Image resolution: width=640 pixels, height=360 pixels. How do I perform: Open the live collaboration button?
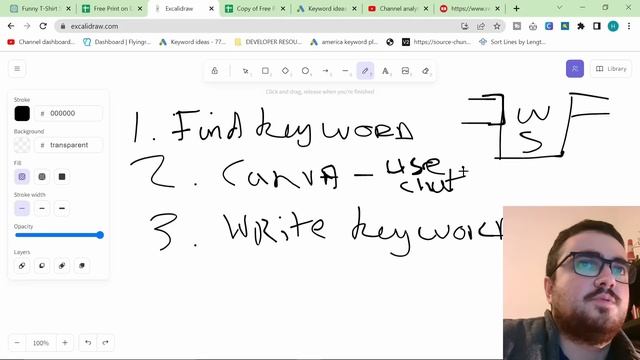pyautogui.click(x=575, y=69)
